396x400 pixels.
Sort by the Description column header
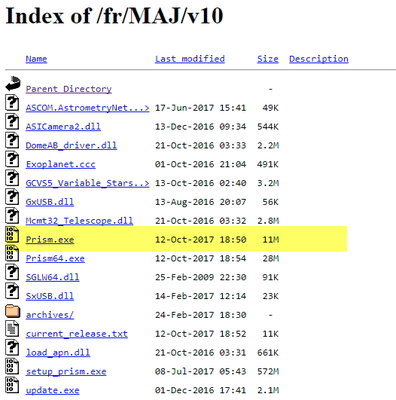[x=319, y=59]
